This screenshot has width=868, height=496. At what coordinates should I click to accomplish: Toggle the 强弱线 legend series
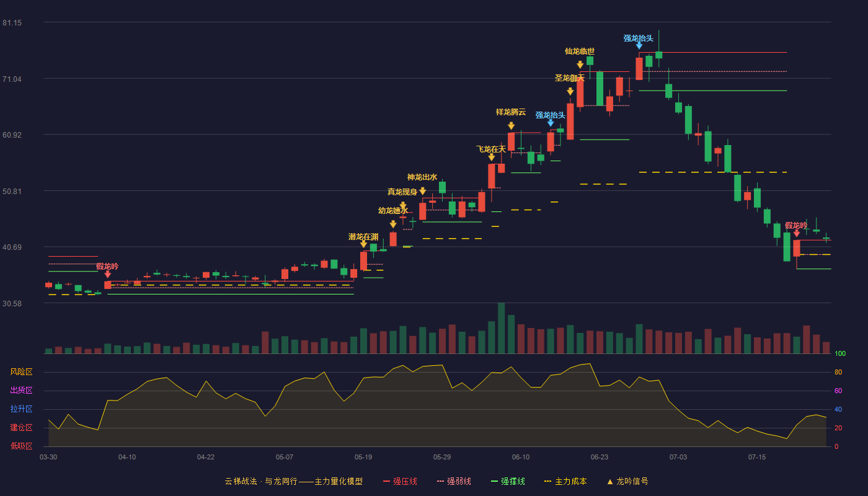[x=454, y=481]
